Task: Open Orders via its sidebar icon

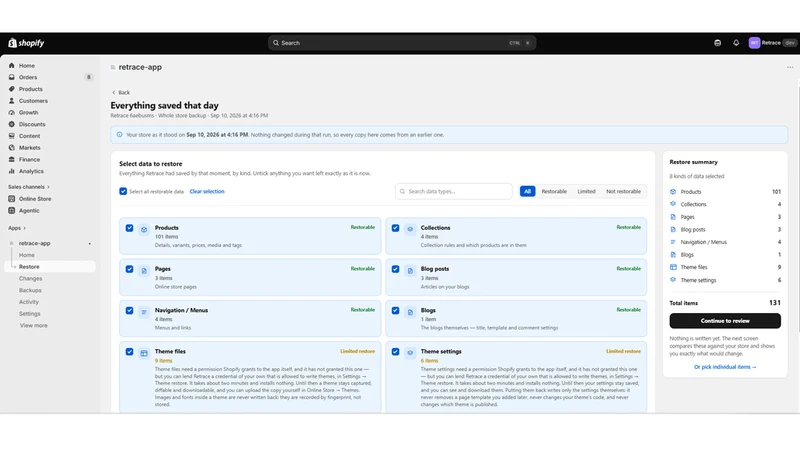Action: [x=12, y=78]
